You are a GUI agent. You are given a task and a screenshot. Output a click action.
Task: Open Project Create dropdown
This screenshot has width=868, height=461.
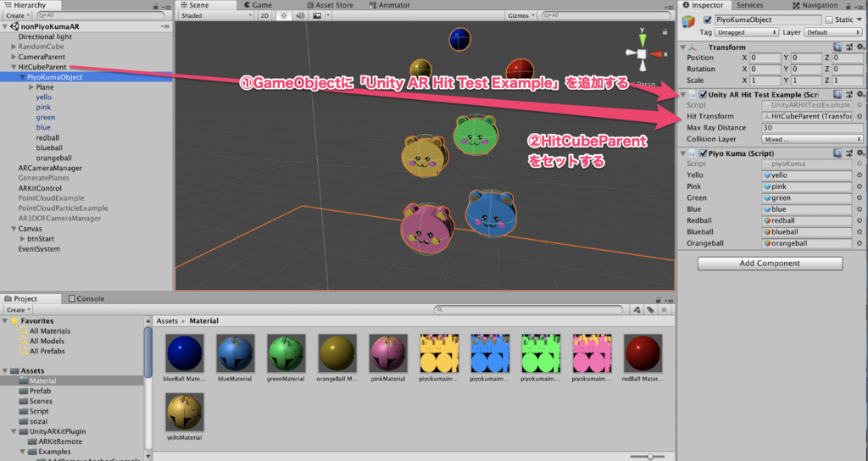(19, 310)
